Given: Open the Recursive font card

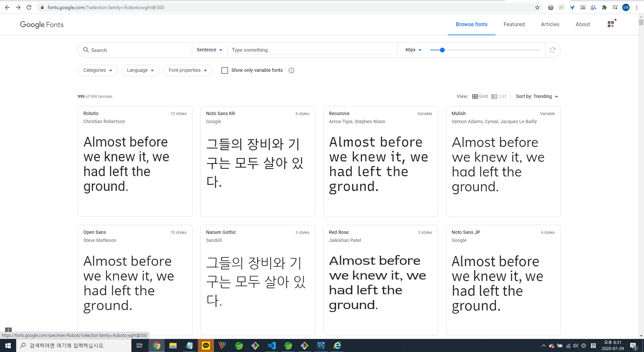Looking at the screenshot, I should pos(381,161).
